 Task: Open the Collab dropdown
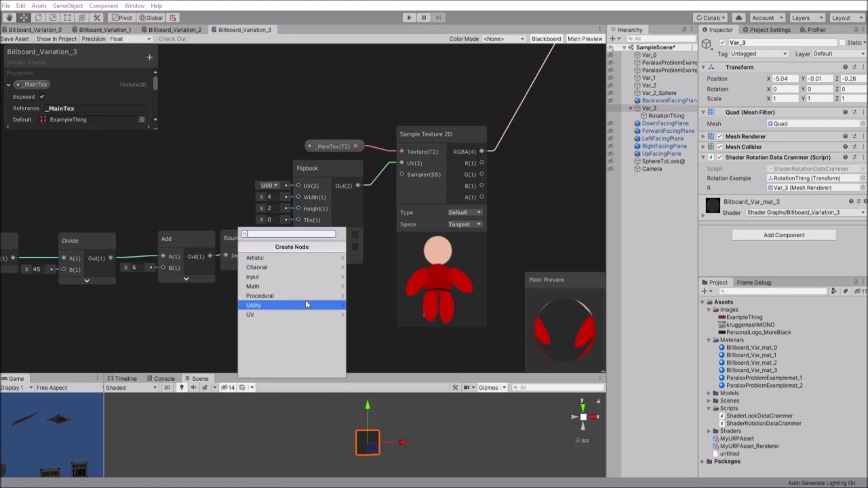pyautogui.click(x=711, y=18)
